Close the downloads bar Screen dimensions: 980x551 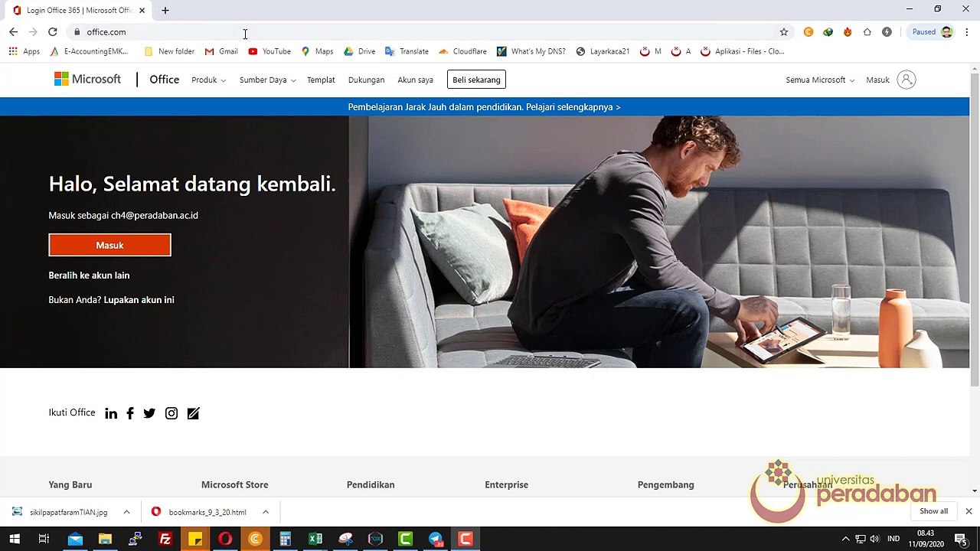[x=969, y=511]
